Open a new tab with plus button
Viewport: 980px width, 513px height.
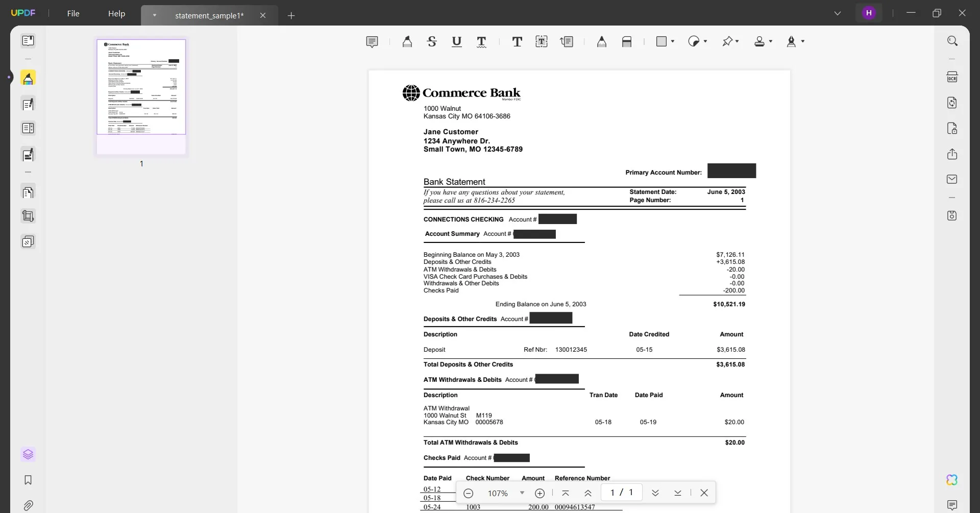click(x=291, y=16)
